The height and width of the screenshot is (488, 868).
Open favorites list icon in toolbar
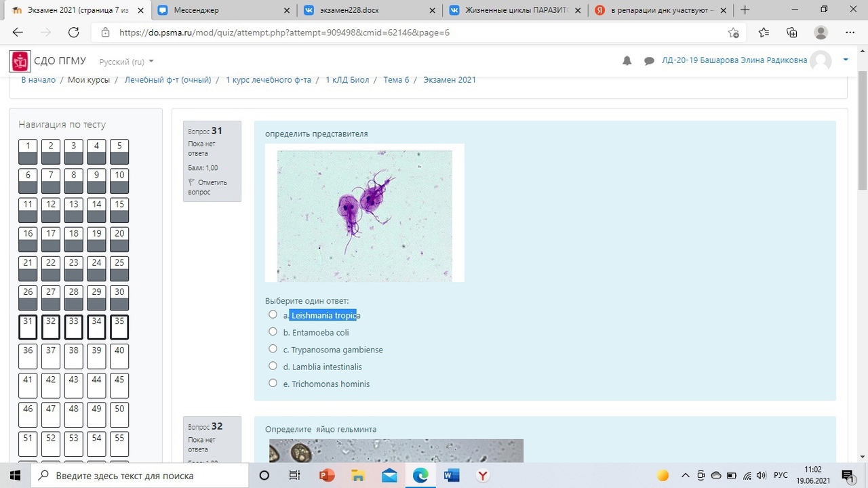pyautogui.click(x=764, y=33)
